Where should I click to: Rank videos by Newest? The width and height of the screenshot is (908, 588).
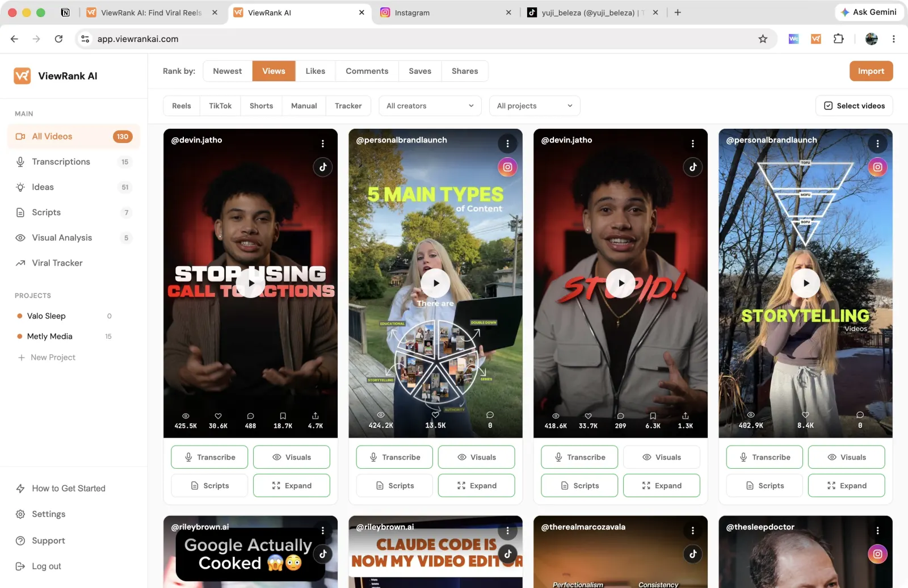pos(228,71)
